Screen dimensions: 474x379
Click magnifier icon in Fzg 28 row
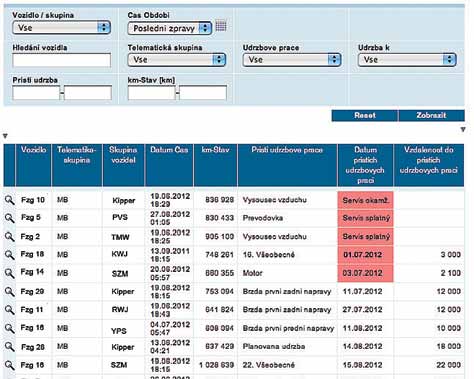pyautogui.click(x=9, y=347)
